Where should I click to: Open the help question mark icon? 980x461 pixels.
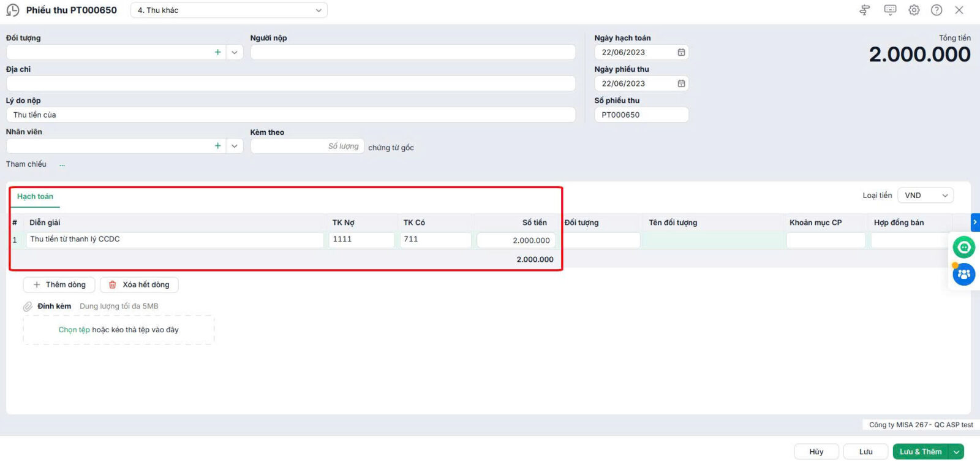pyautogui.click(x=937, y=10)
